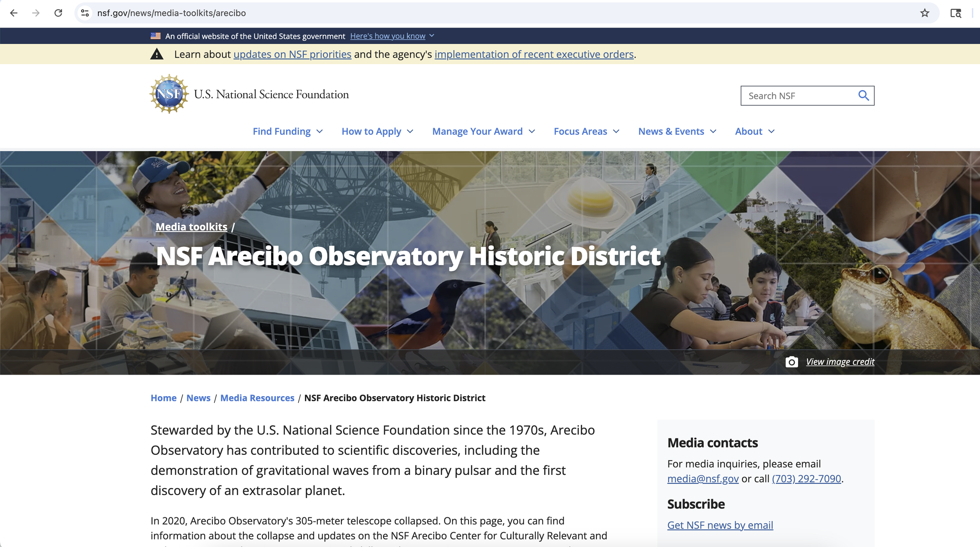Image resolution: width=980 pixels, height=547 pixels.
Task: Bookmark this page with star icon
Action: (x=925, y=13)
